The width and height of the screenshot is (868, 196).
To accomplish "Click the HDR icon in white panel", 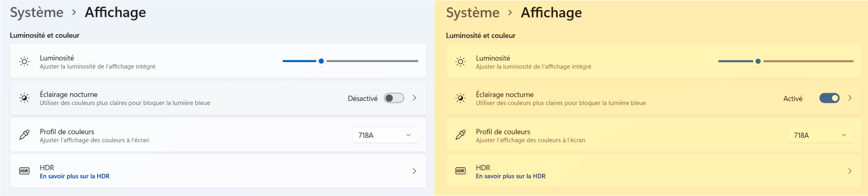I will 25,171.
